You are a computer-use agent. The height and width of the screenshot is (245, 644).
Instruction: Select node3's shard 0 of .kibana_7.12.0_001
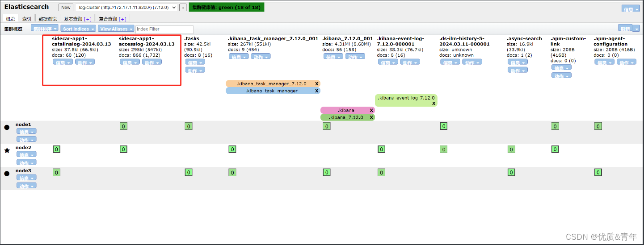click(x=327, y=172)
